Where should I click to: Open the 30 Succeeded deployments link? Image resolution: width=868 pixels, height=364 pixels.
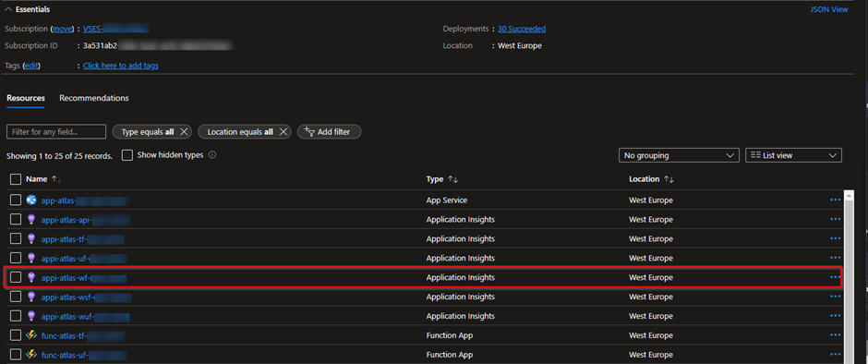tap(522, 29)
